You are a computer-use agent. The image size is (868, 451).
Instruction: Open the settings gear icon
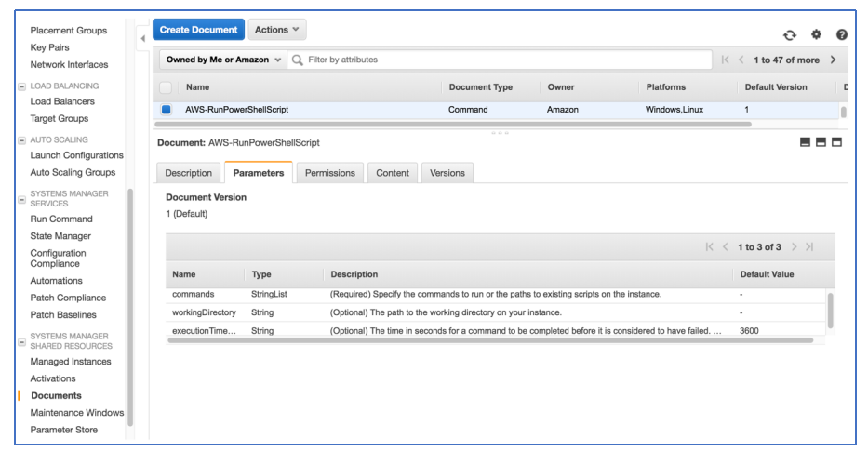tap(816, 34)
